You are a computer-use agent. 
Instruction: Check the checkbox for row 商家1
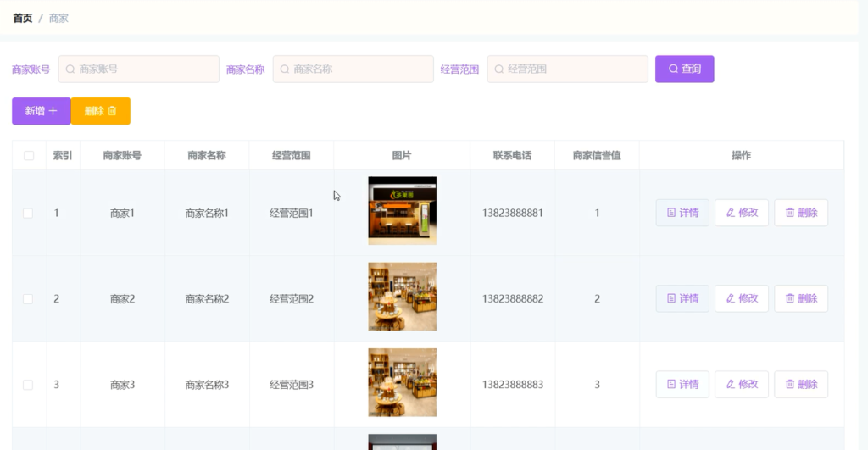28,213
